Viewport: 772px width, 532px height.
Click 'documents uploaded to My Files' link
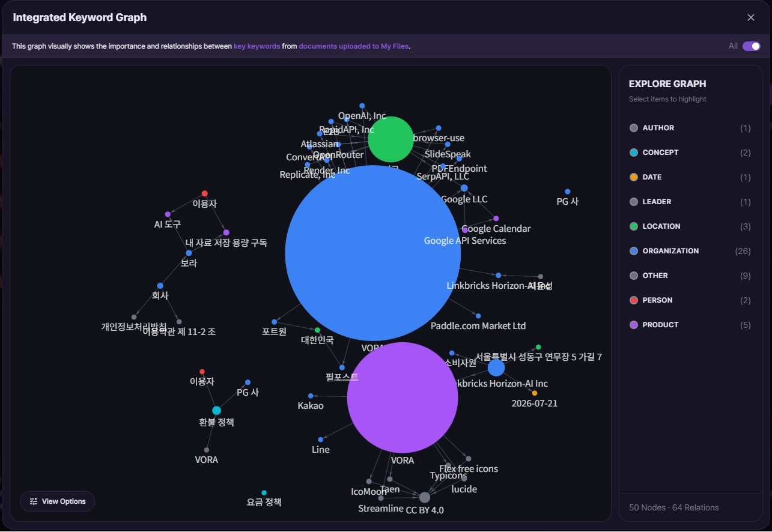click(x=354, y=46)
